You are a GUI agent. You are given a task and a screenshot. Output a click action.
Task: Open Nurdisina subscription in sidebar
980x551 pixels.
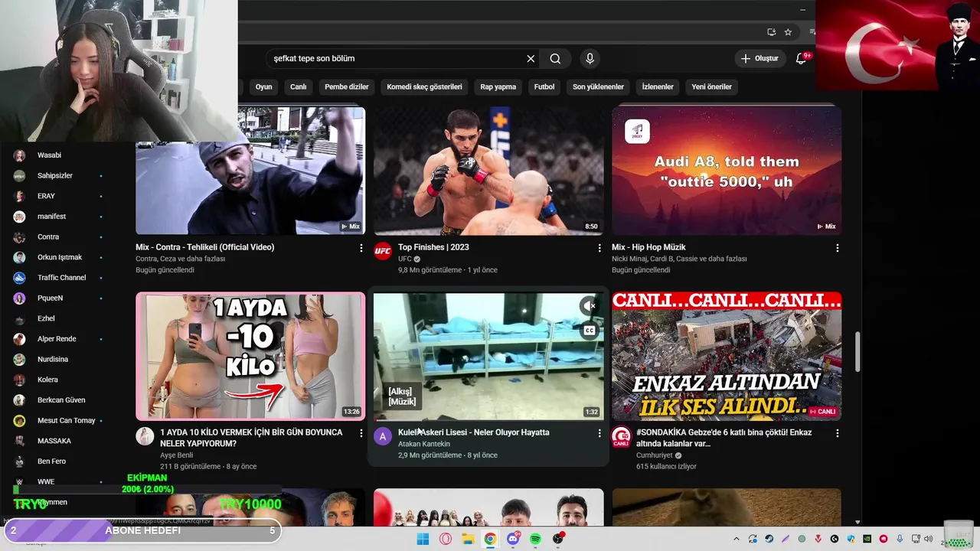[58, 359]
